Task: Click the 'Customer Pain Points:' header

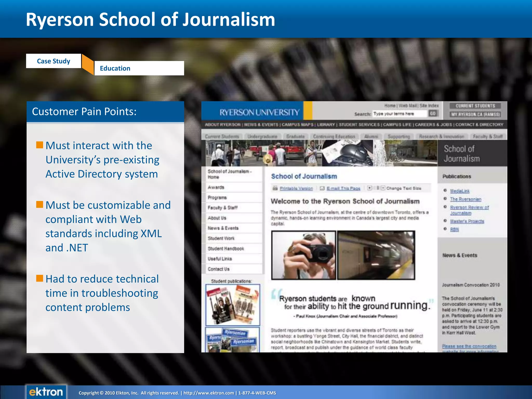Action: point(84,111)
